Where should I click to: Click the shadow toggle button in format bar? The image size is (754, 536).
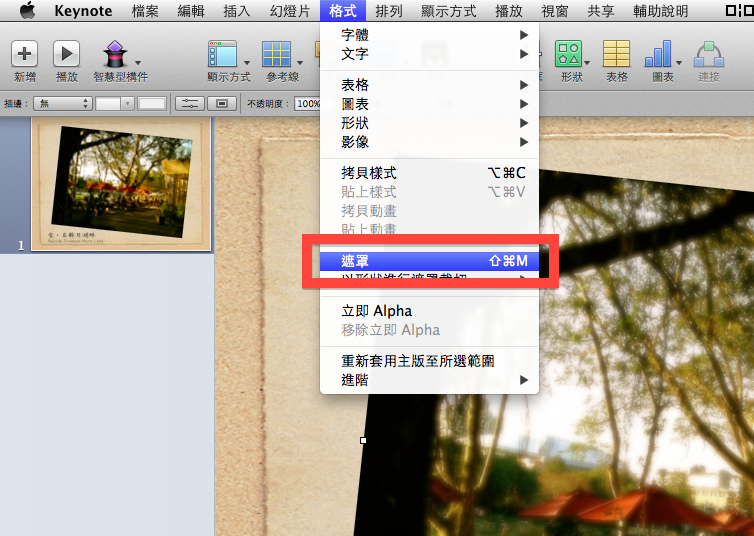tap(222, 103)
